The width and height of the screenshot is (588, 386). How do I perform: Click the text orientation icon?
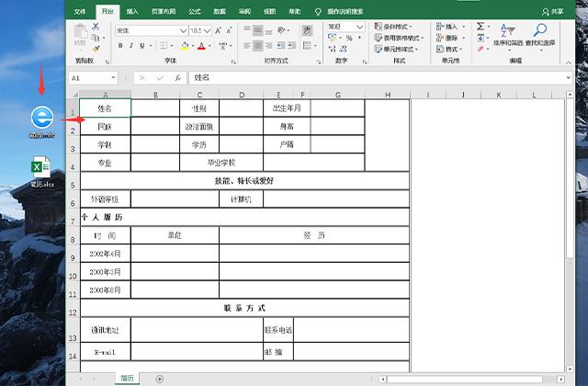(281, 30)
